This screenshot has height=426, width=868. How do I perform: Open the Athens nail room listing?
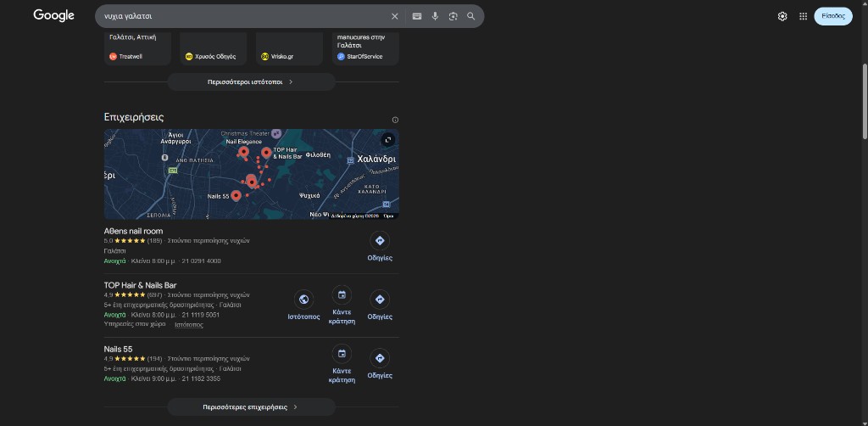tap(133, 231)
